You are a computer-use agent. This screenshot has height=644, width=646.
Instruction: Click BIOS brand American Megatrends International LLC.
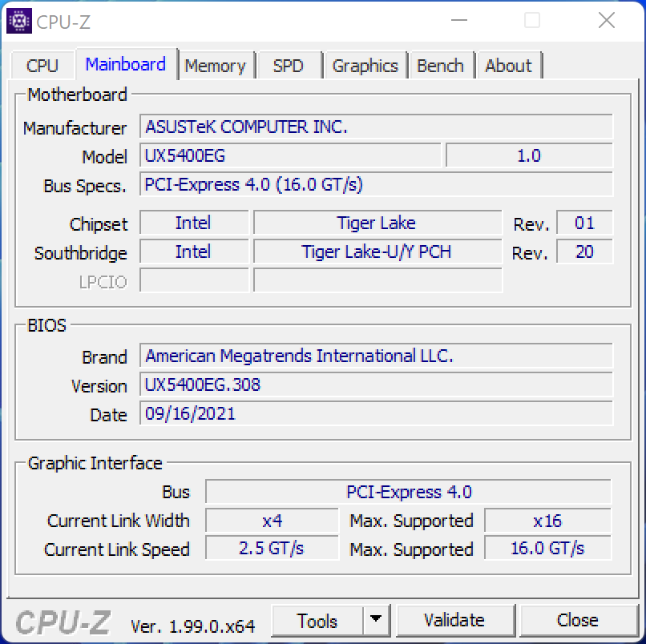[376, 356]
